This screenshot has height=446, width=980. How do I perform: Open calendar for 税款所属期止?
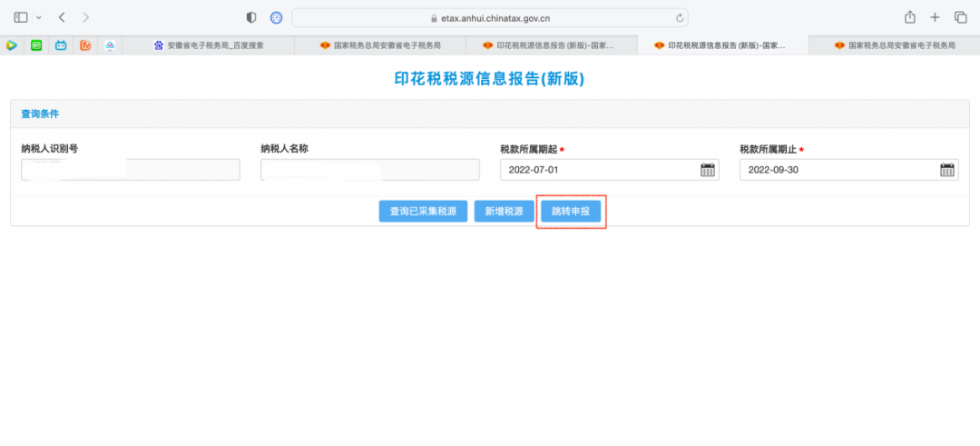[x=947, y=170]
